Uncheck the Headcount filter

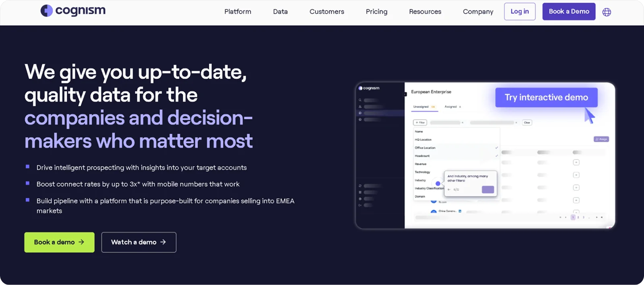coord(456,156)
